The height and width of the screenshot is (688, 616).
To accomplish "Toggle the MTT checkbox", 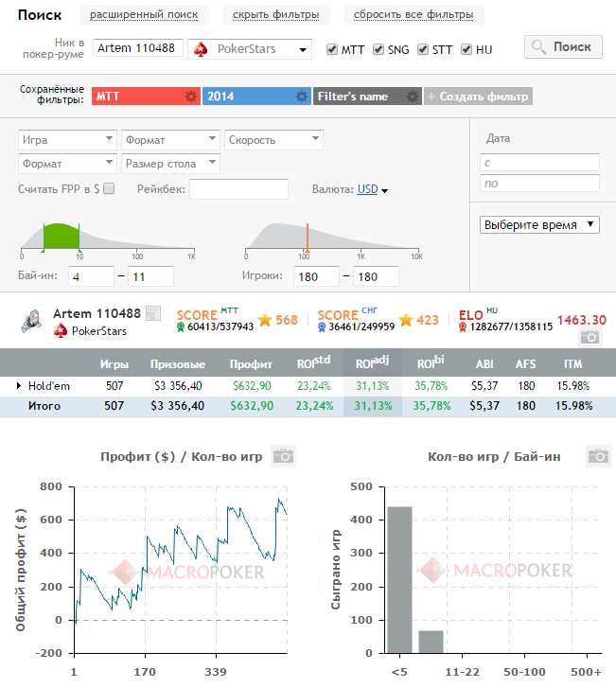I will click(332, 49).
